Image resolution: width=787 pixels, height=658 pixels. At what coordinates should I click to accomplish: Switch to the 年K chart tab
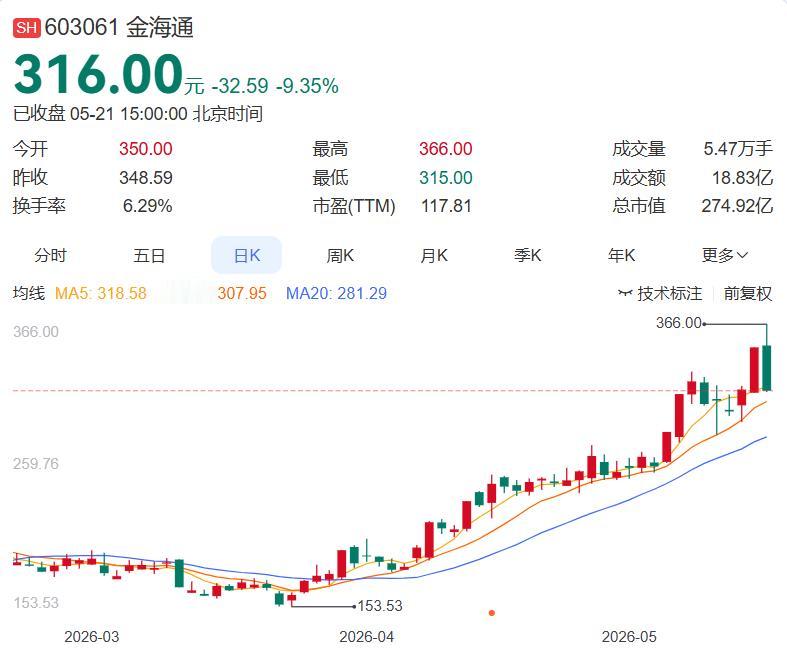point(621,255)
